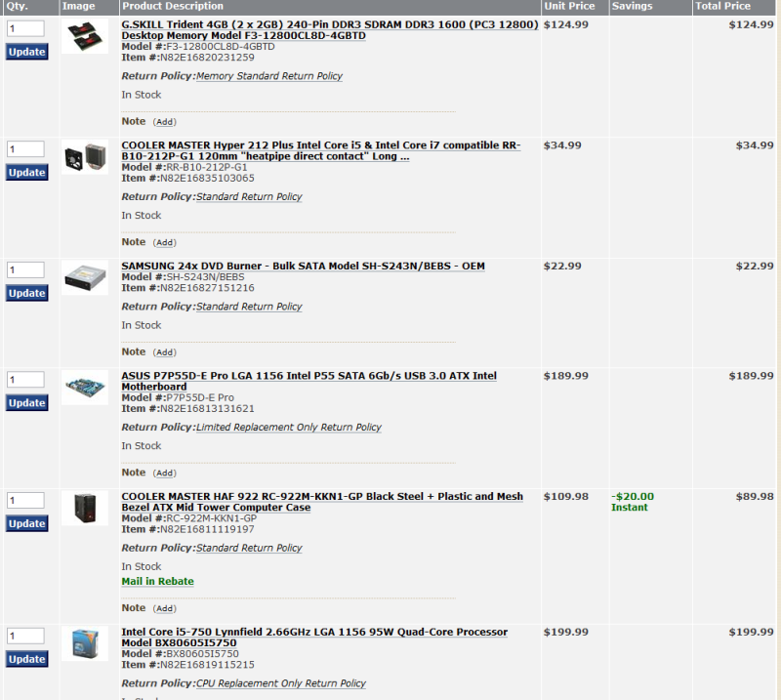Open Samsung DVD Burner product thumbnail
This screenshot has width=781, height=700.
click(85, 277)
